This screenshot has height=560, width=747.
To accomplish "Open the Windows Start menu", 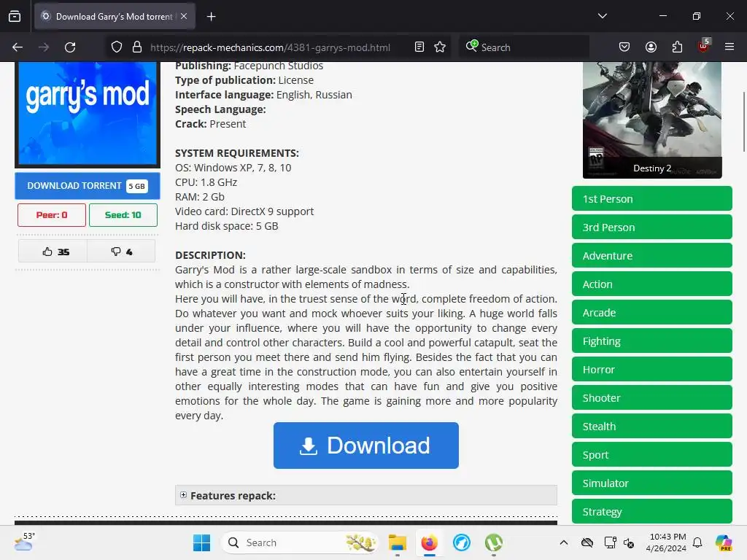I will click(202, 542).
